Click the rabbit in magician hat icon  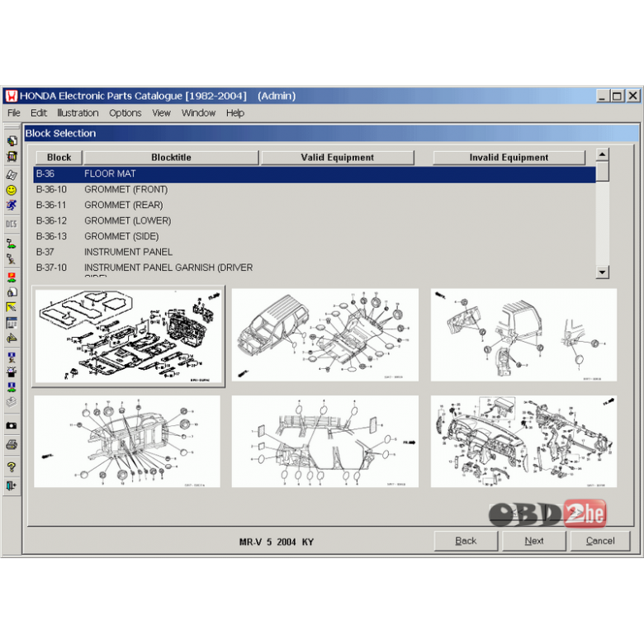(x=12, y=372)
